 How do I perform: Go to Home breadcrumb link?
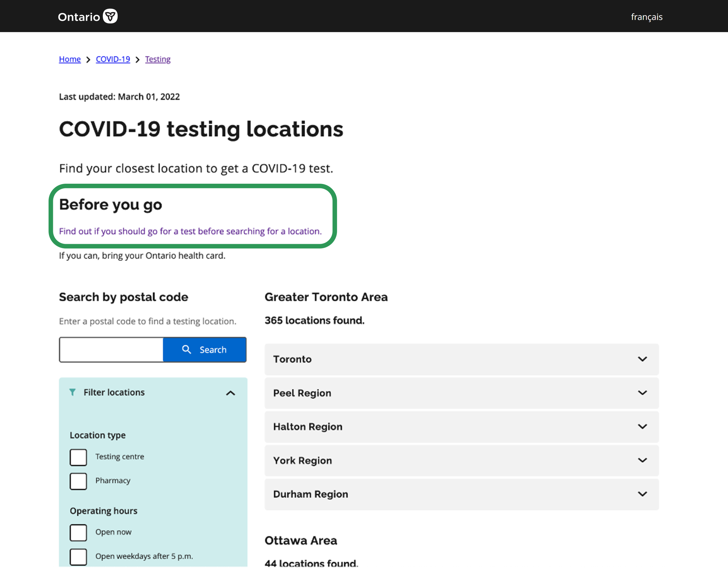pyautogui.click(x=70, y=59)
